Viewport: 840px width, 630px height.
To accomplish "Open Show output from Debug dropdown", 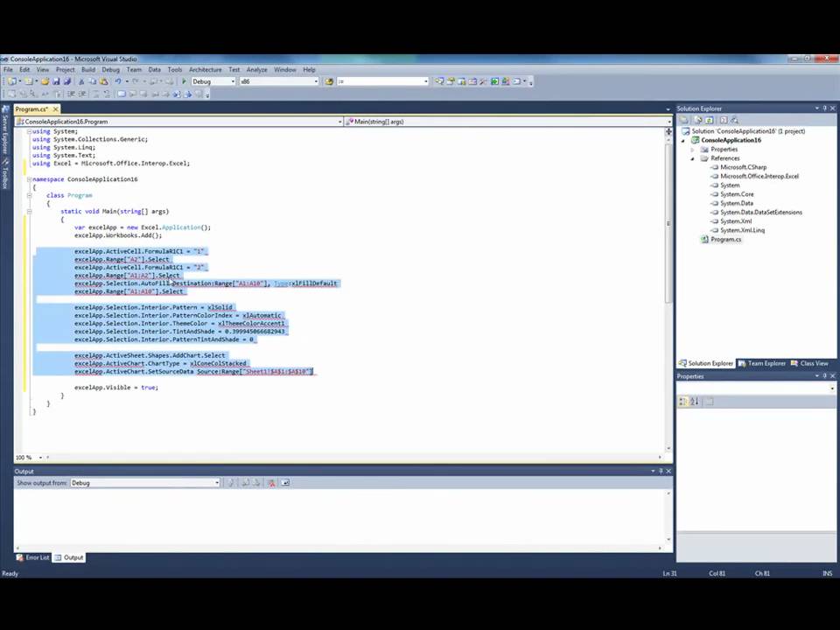I will coord(217,483).
